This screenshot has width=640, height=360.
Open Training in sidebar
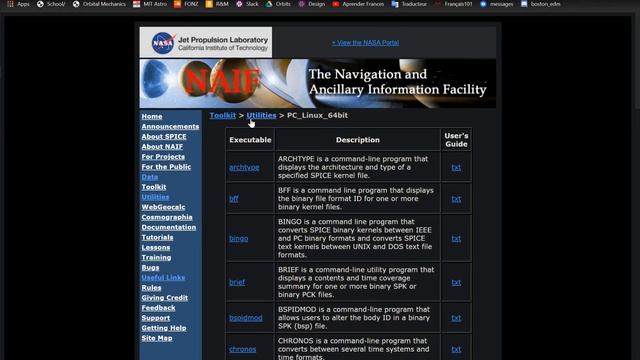click(156, 257)
